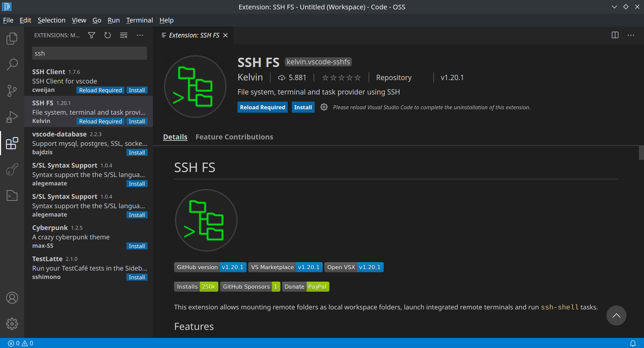The width and height of the screenshot is (644, 348).
Task: Open the Go menu
Action: [x=97, y=20]
